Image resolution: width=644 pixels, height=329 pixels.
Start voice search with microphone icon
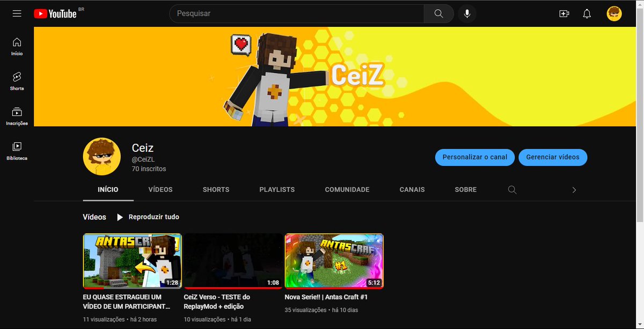pos(467,13)
